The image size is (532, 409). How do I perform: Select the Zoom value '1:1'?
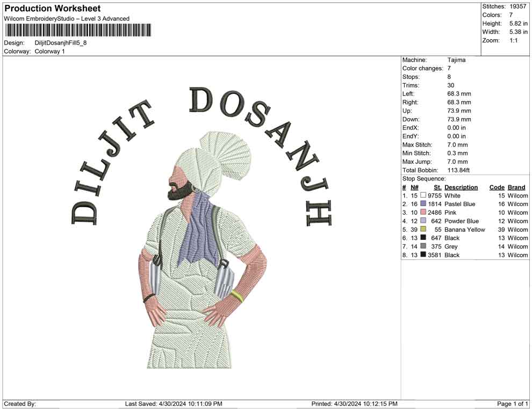click(x=514, y=40)
